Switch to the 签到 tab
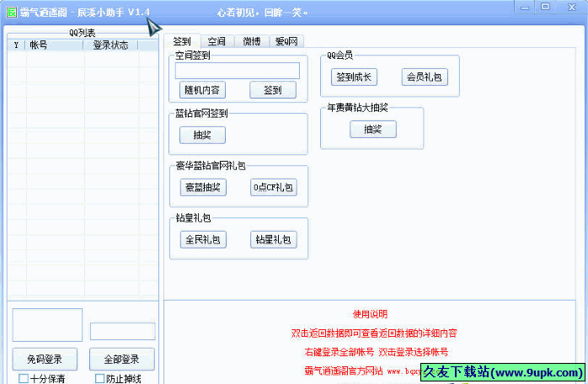The width and height of the screenshot is (588, 384). [182, 41]
